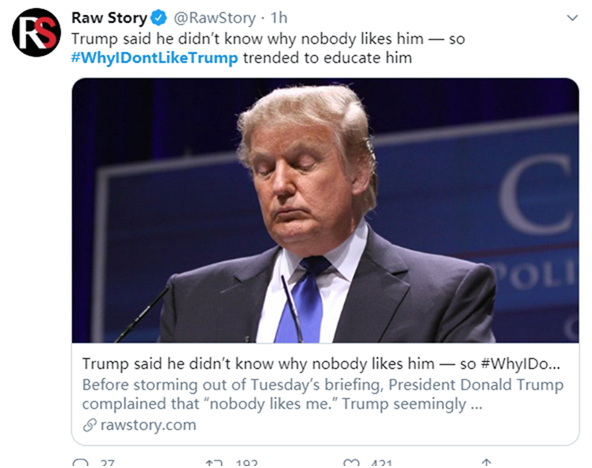Viewport: 592px width, 468px height.
Task: Open the 1h timestamp link
Action: (x=279, y=18)
